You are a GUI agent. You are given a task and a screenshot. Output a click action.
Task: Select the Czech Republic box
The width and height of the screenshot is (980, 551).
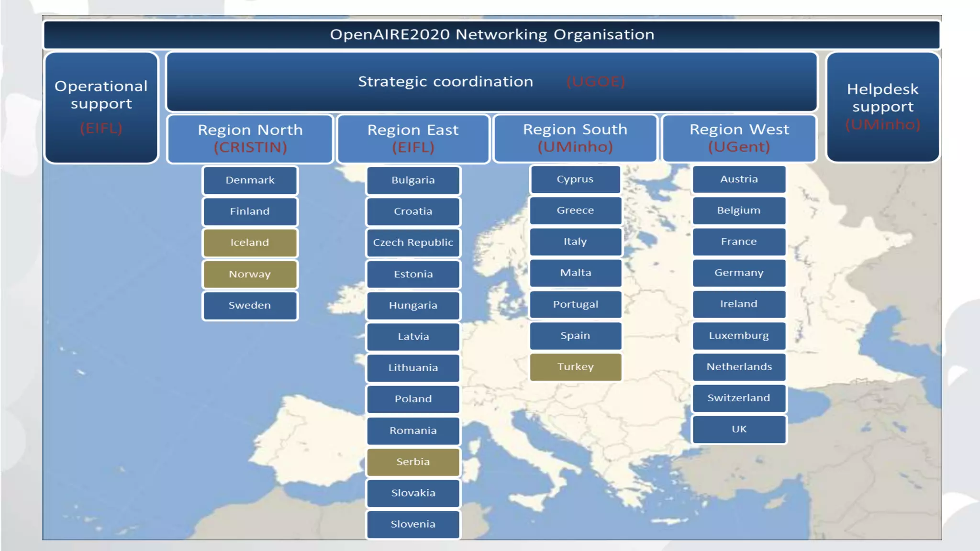tap(413, 242)
